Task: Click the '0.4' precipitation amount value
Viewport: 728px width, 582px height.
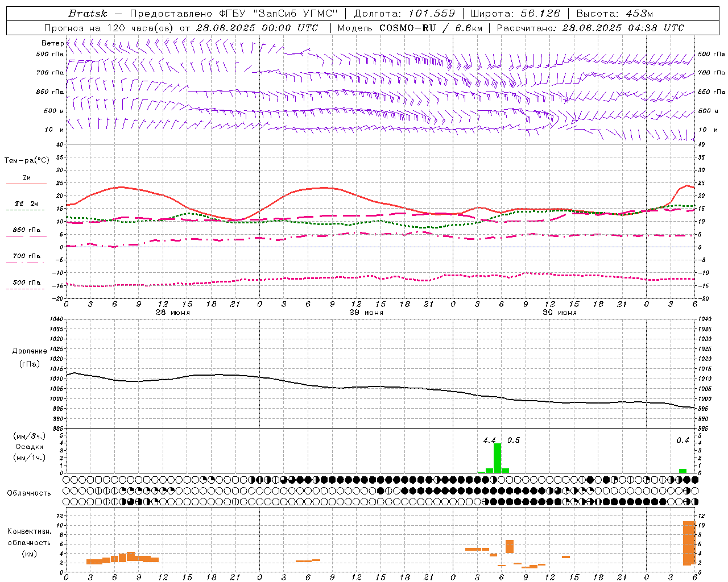Action: [682, 440]
